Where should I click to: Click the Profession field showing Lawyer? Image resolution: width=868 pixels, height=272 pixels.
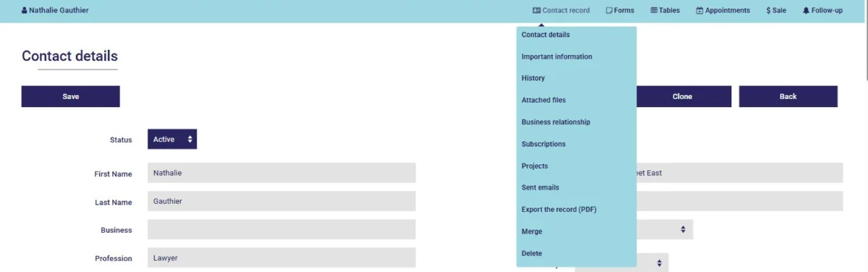281,258
